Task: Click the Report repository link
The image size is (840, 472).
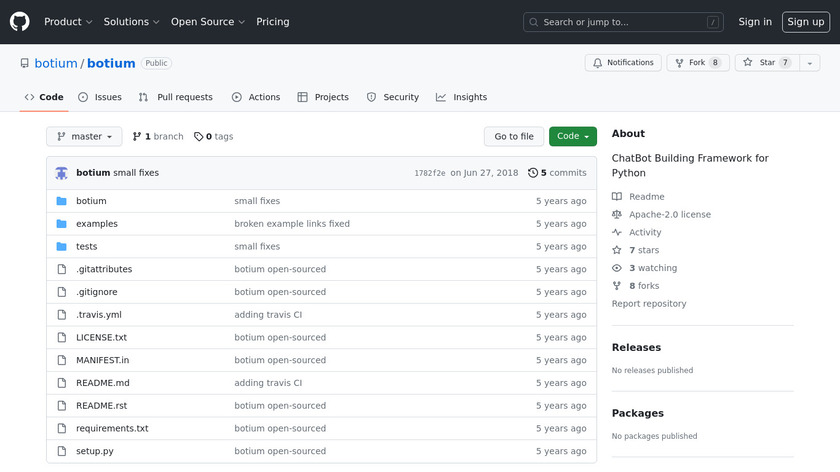Action: point(649,304)
